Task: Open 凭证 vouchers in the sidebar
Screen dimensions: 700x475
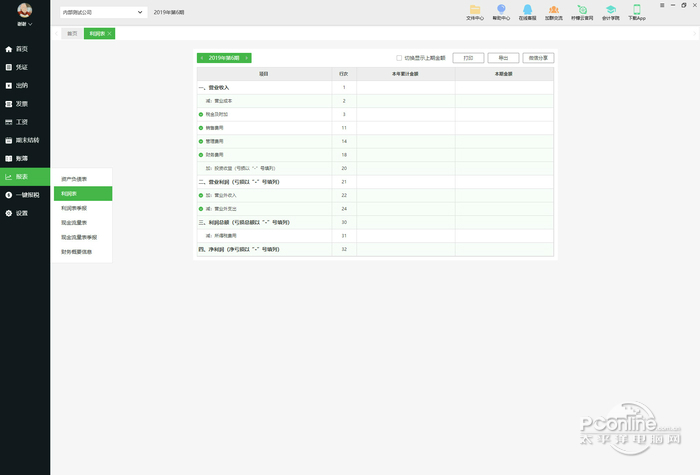Action: (x=25, y=67)
